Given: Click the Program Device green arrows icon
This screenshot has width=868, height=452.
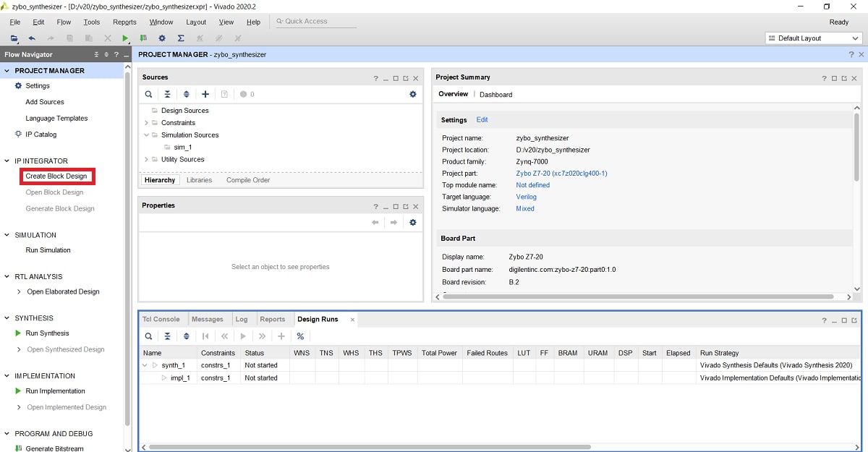Looking at the screenshot, I should (x=143, y=38).
